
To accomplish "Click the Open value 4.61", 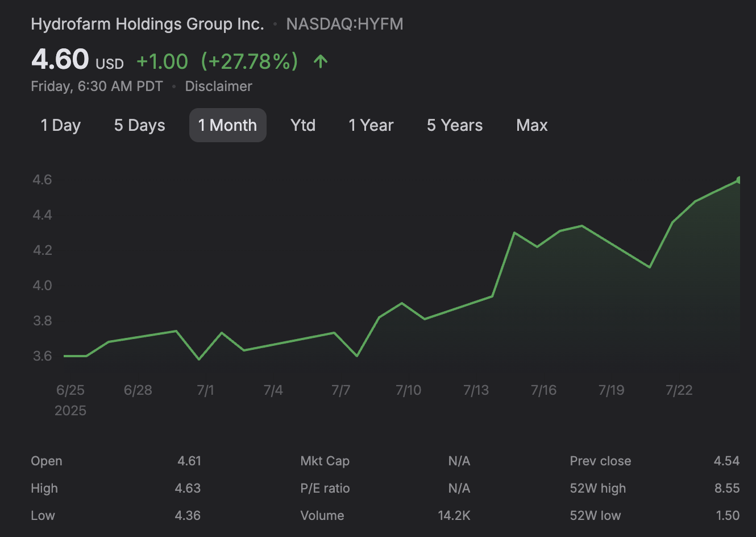I will 189,461.
